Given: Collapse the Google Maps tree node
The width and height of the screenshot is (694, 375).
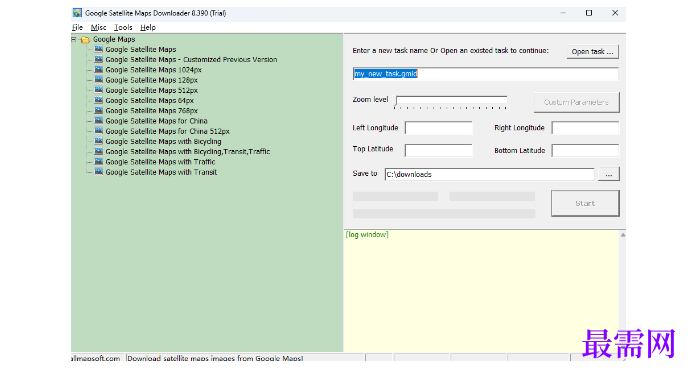Looking at the screenshot, I should (x=74, y=39).
